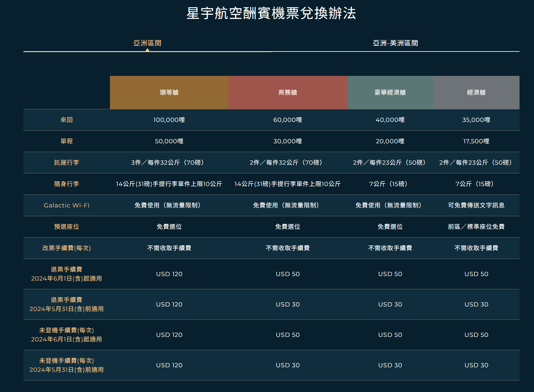Screen dimensions: 534x392
Task: Click the 商務艙 column header
Action: [x=288, y=92]
